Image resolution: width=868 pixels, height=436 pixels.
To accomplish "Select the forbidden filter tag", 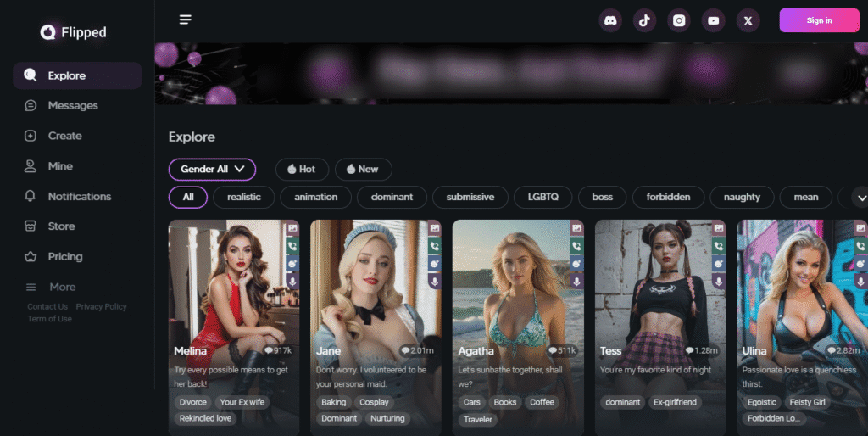I will (668, 198).
